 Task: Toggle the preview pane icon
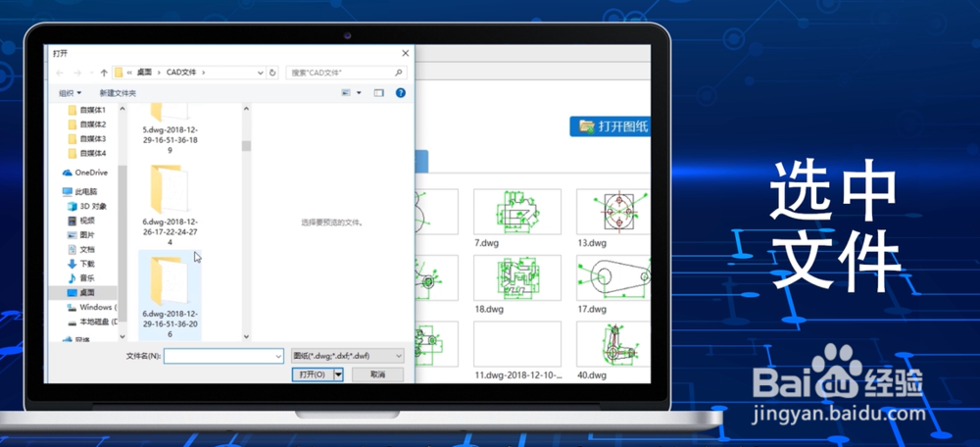click(x=378, y=92)
